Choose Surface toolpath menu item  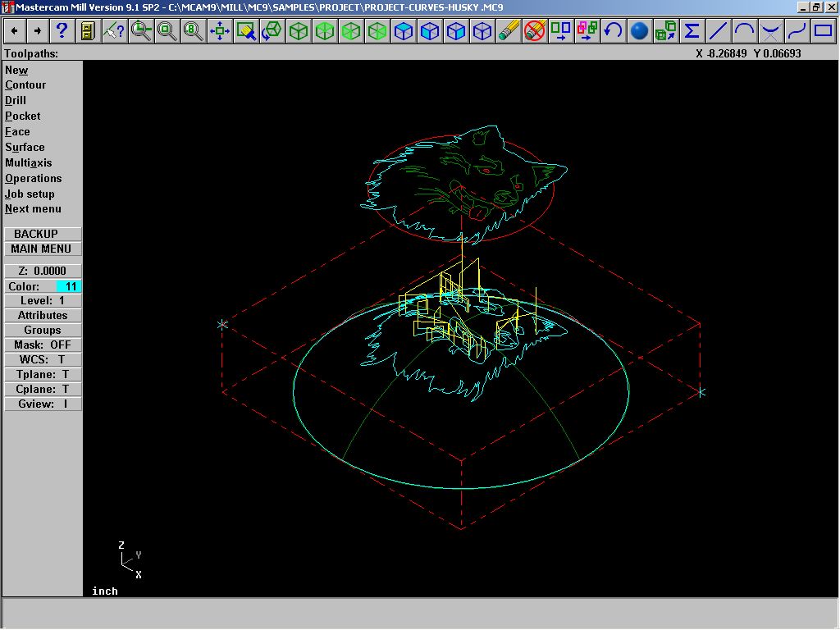pos(25,148)
